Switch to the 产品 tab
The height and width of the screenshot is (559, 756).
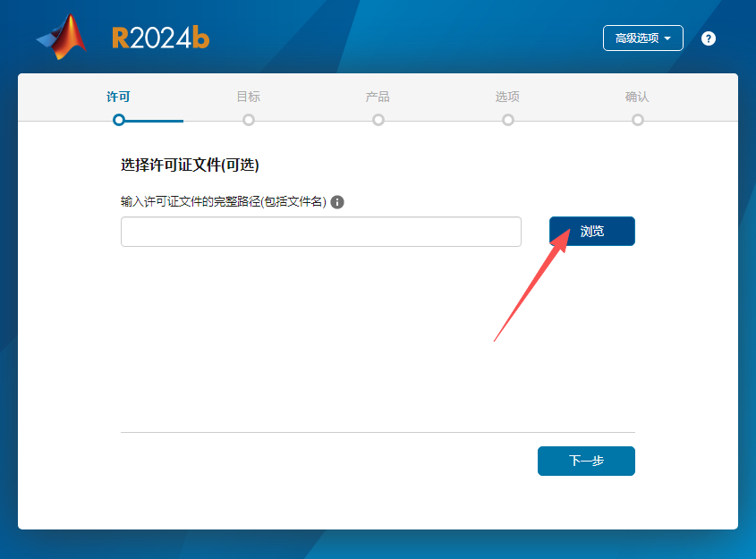(x=378, y=97)
